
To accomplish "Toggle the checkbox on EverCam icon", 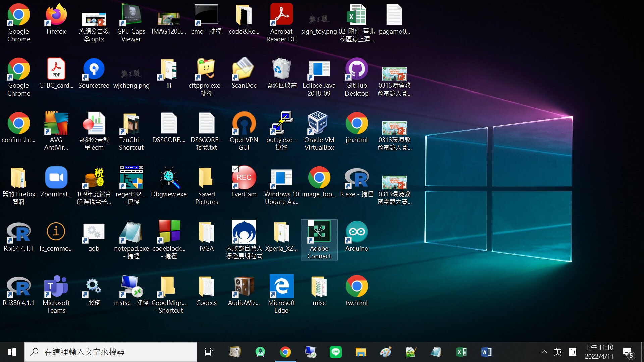I will pos(235,169).
